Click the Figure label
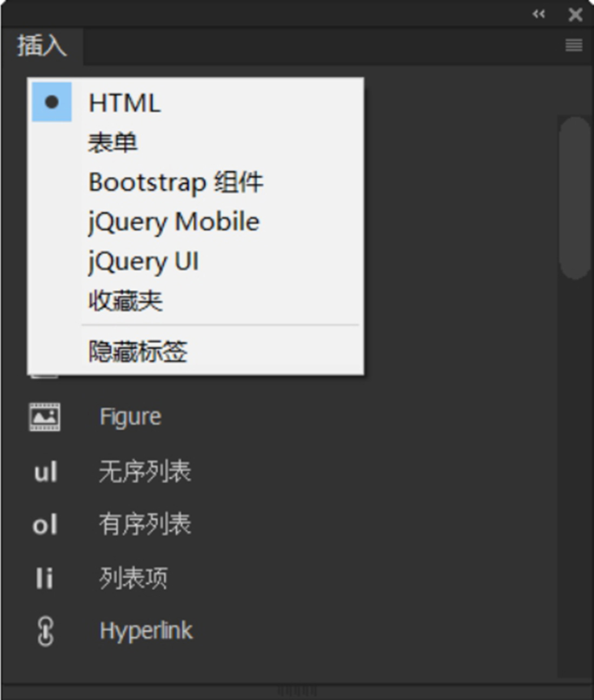Viewport: 594px width, 700px height. (x=130, y=417)
